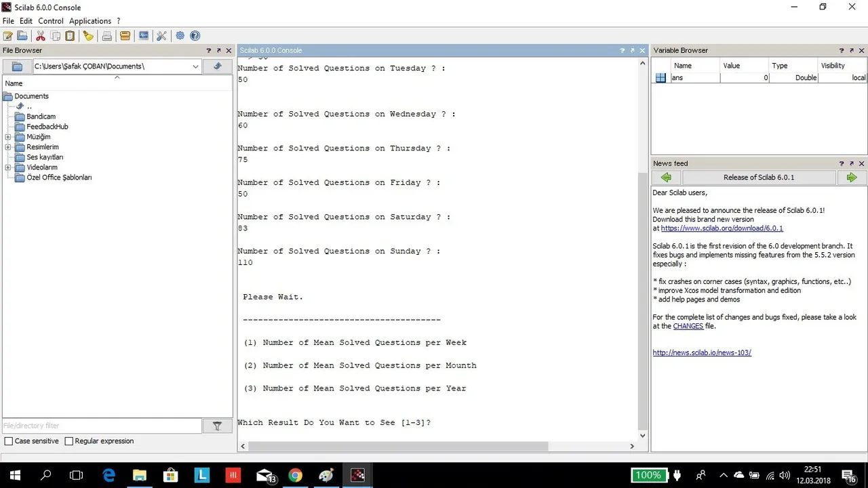Launch Xcos from the toolbar
Image resolution: width=868 pixels, height=488 pixels.
144,36
